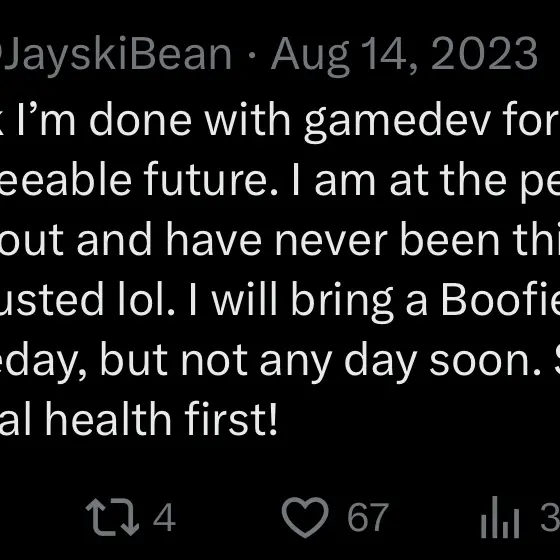This screenshot has height=560, width=560.
Task: Click the year 2023 in the timestamp
Action: tap(484, 54)
